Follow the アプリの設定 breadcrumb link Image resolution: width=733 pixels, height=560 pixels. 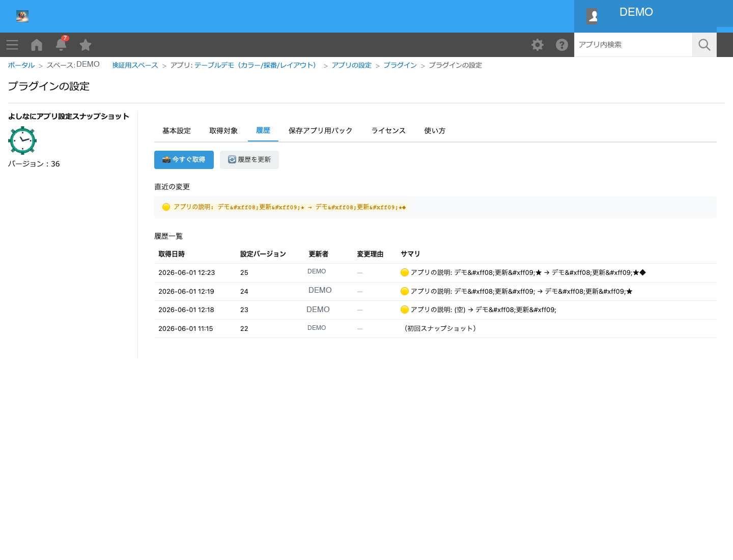352,65
